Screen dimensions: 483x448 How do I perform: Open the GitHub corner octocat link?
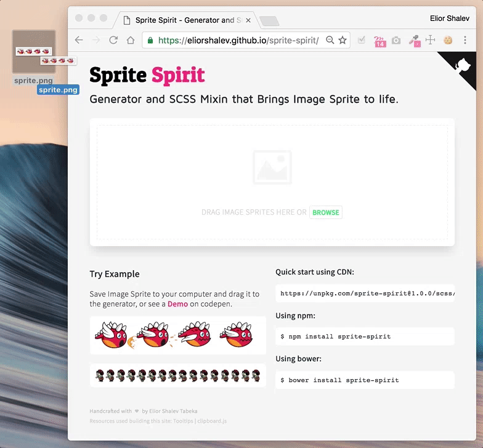tap(463, 65)
